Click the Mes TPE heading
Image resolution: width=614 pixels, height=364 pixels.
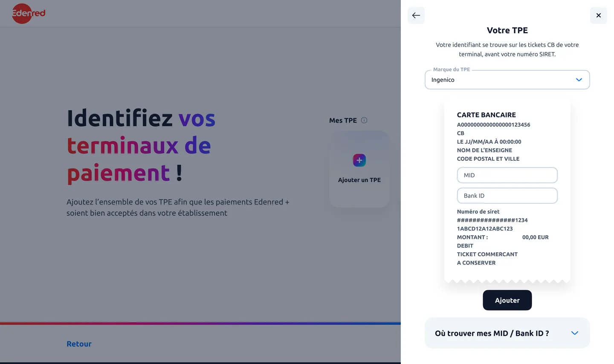(343, 120)
